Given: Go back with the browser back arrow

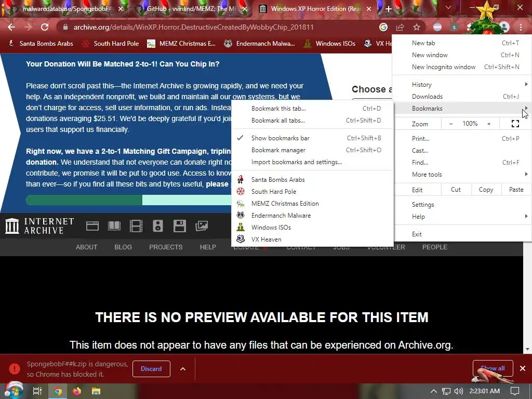Looking at the screenshot, I should point(11,27).
